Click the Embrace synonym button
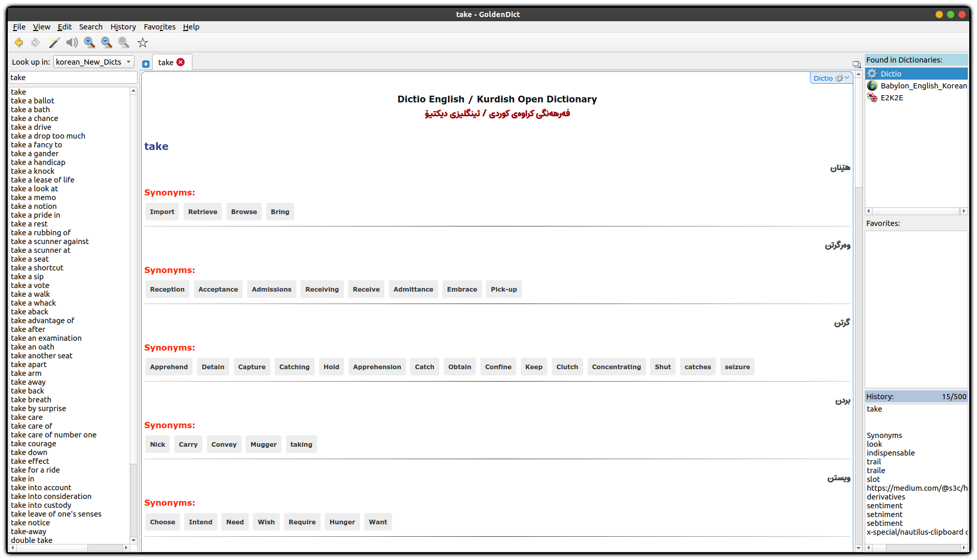Screen dimensions: 977x560 click(462, 290)
